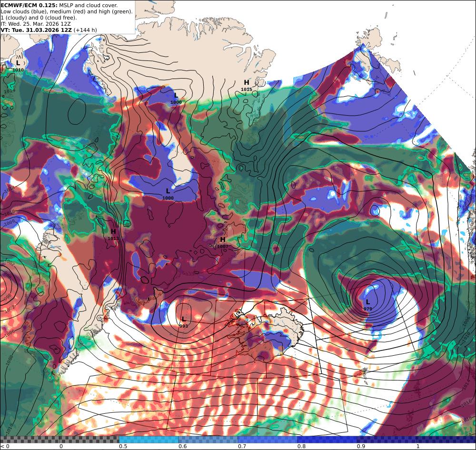The height and width of the screenshot is (450, 476).
Task: Click the dark blue 0.9 colorbar segment
Action: [x=387, y=440]
